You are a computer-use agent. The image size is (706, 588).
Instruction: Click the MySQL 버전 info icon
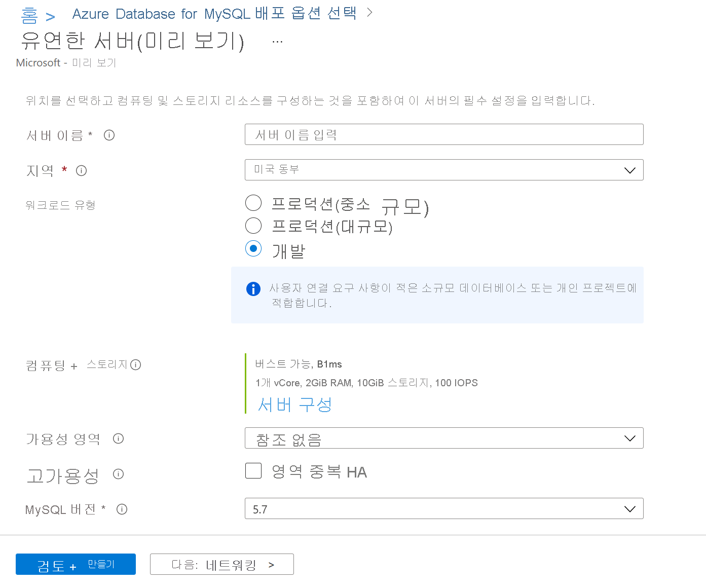click(x=122, y=509)
